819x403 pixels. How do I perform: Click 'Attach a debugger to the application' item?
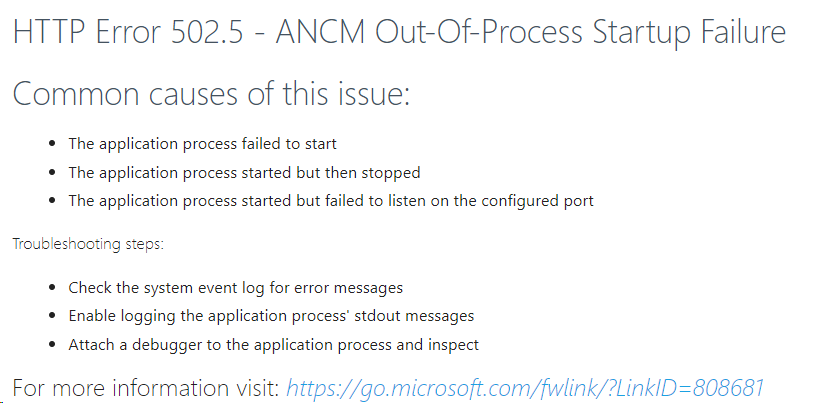tap(274, 345)
